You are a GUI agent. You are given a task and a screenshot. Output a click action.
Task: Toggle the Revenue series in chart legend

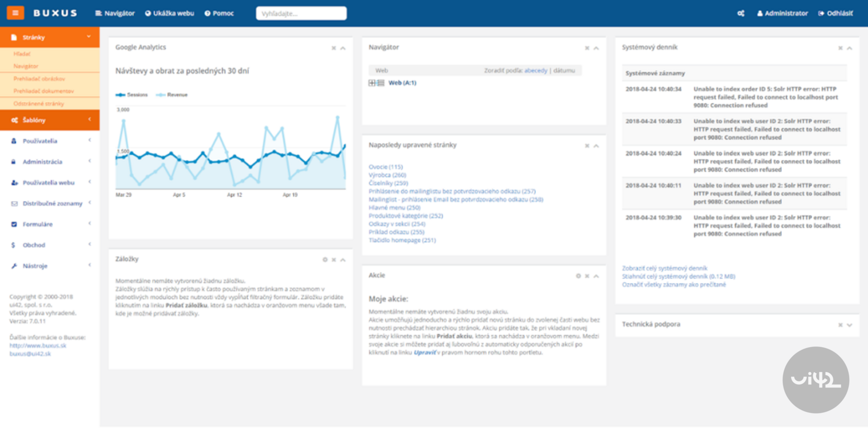172,94
